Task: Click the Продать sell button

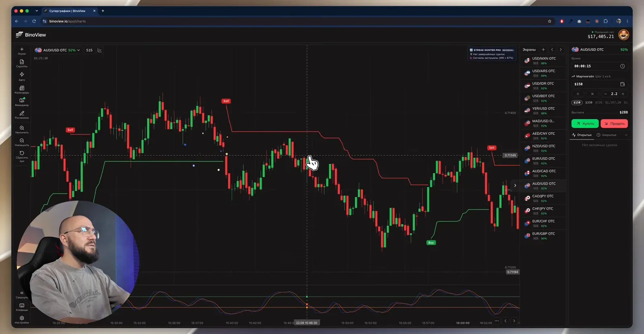Action: pyautogui.click(x=614, y=124)
